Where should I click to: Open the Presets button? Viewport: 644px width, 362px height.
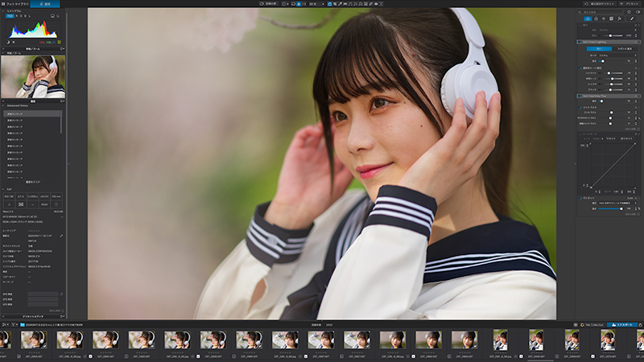point(630,4)
